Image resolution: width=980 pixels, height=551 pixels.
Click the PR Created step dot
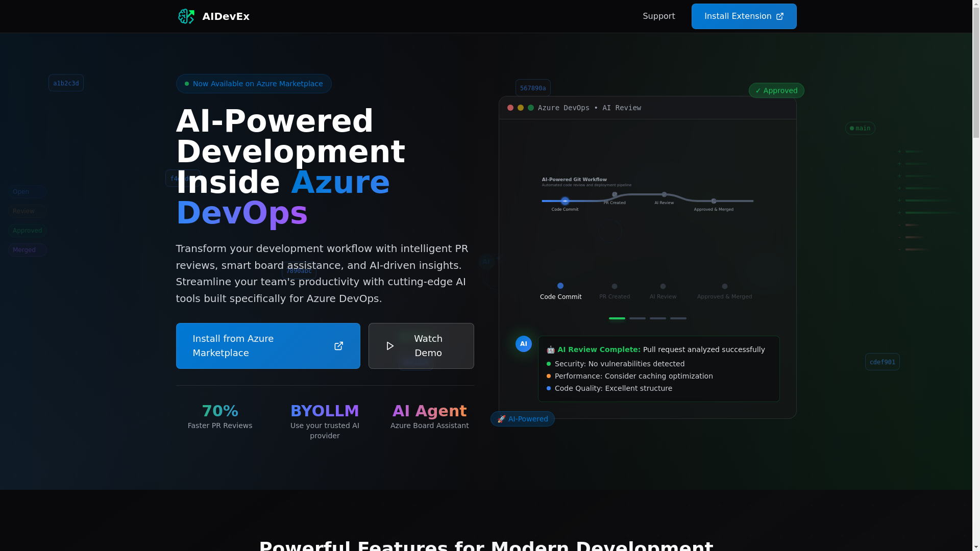coord(615,286)
